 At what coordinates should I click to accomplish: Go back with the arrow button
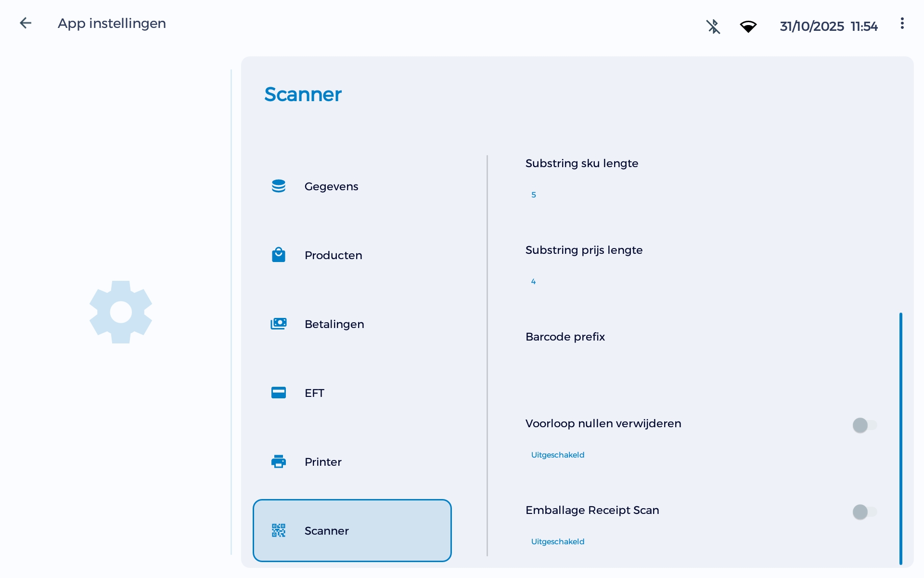(26, 23)
